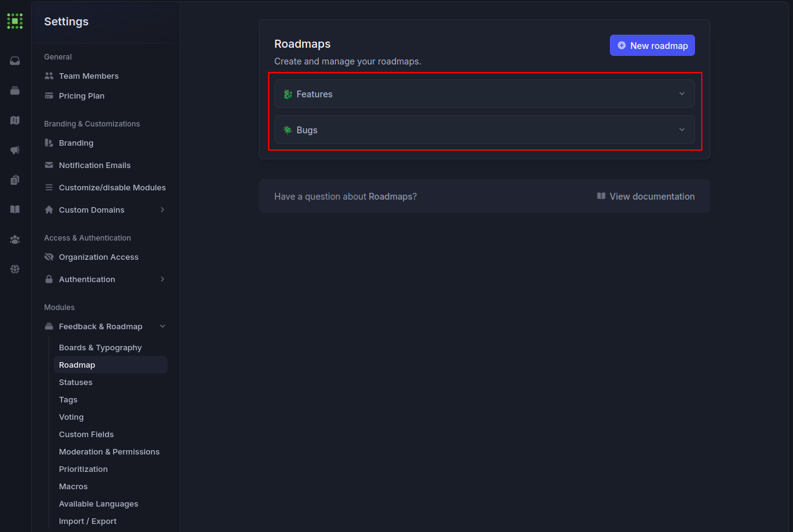
Task: Open Moderation & Permissions
Action: (110, 451)
